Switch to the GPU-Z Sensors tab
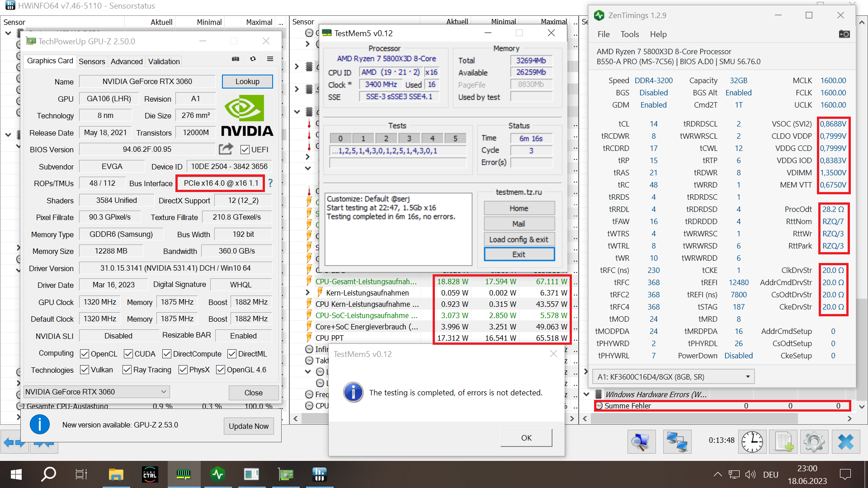Image resolution: width=868 pixels, height=488 pixels. tap(92, 61)
